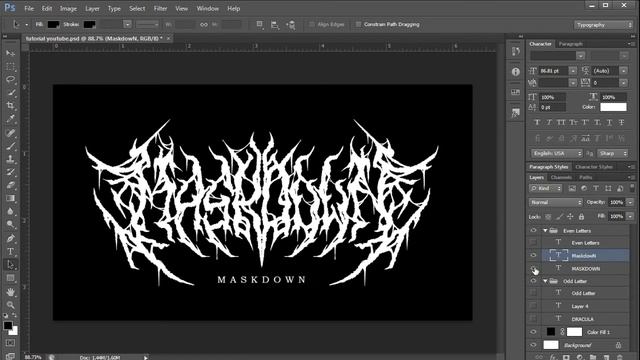The height and width of the screenshot is (360, 640).
Task: Open the English: USA language dropdown
Action: pyautogui.click(x=557, y=153)
